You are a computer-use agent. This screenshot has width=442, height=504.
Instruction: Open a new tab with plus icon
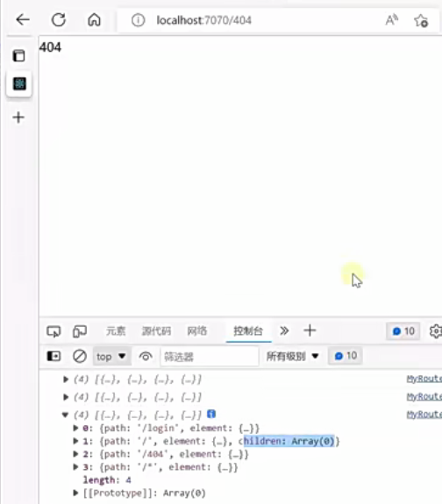point(18,117)
